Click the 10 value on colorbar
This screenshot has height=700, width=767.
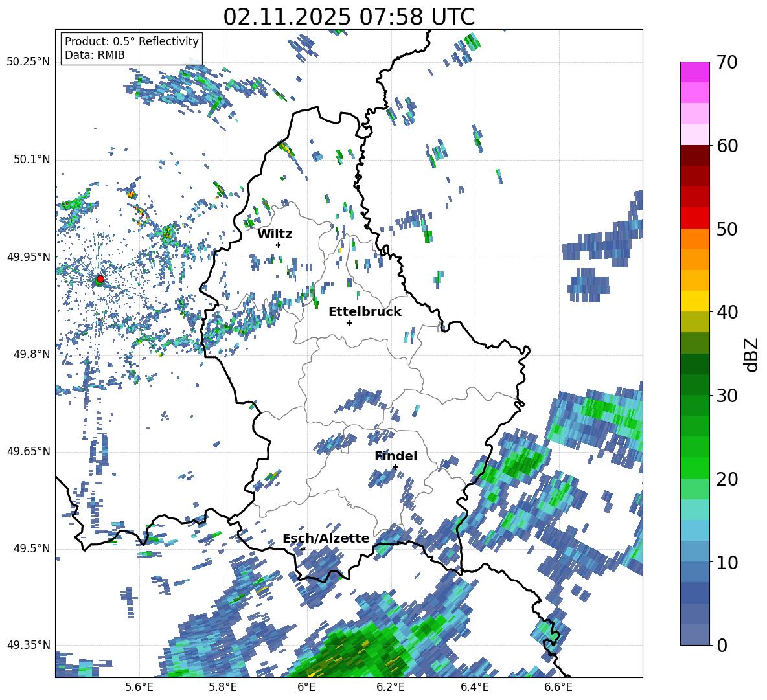click(727, 562)
